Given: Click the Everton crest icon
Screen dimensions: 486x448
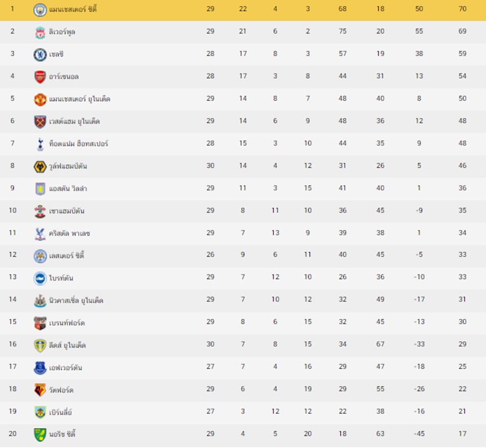Looking at the screenshot, I should coord(40,368).
